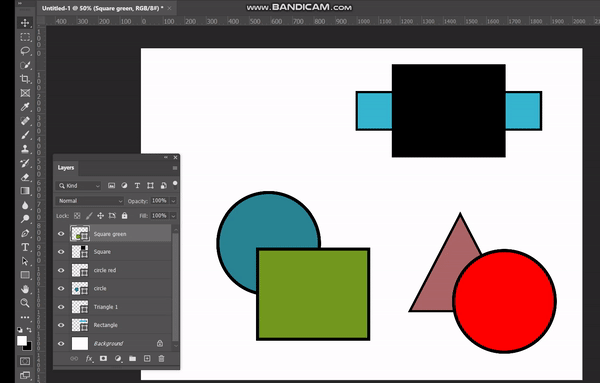Viewport: 600px width, 383px height.
Task: Create a new layer group
Action: click(132, 359)
